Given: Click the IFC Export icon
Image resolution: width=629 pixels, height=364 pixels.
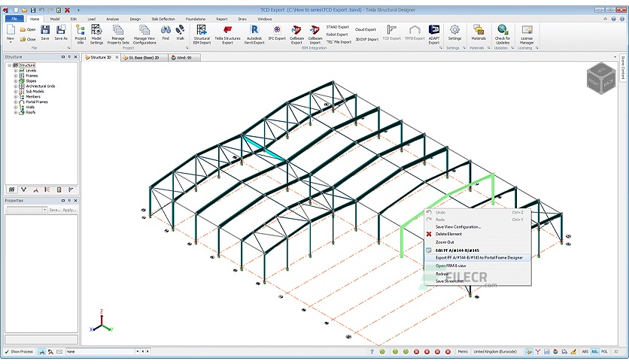Looking at the screenshot, I should click(x=277, y=33).
